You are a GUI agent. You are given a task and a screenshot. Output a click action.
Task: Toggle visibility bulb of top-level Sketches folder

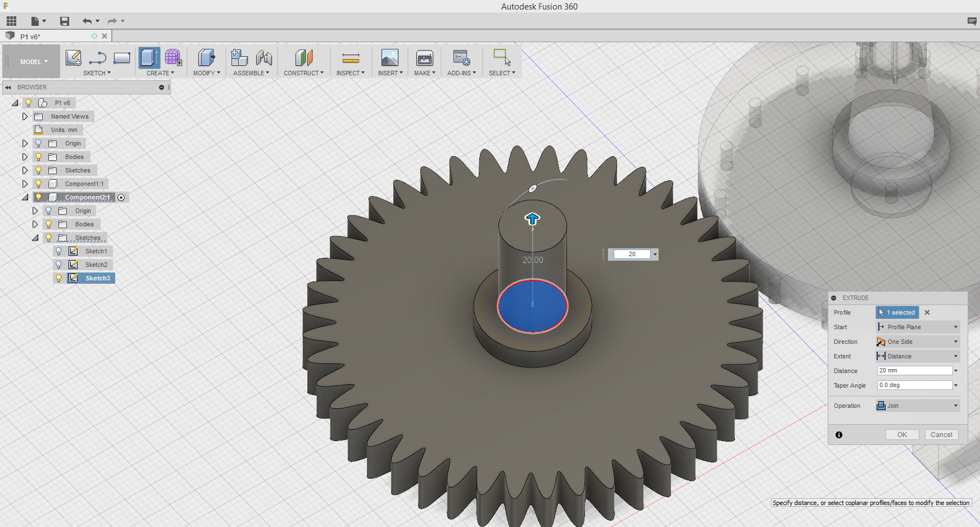(39, 170)
